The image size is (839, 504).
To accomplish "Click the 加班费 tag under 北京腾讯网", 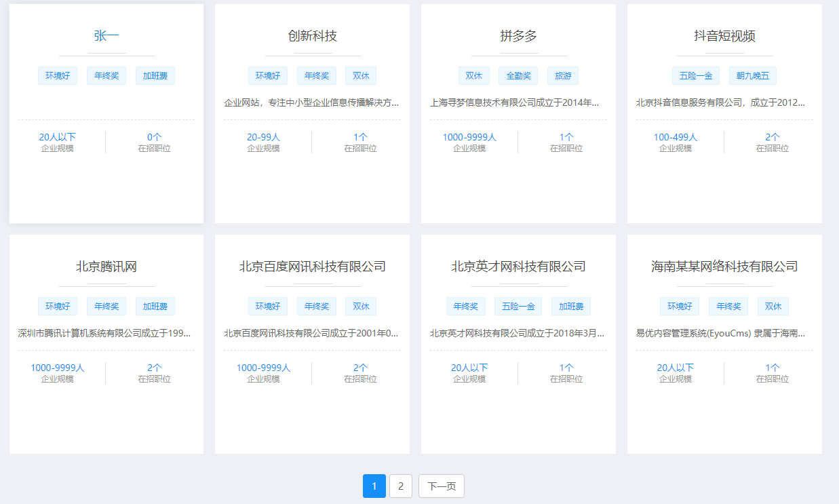I will [x=155, y=307].
